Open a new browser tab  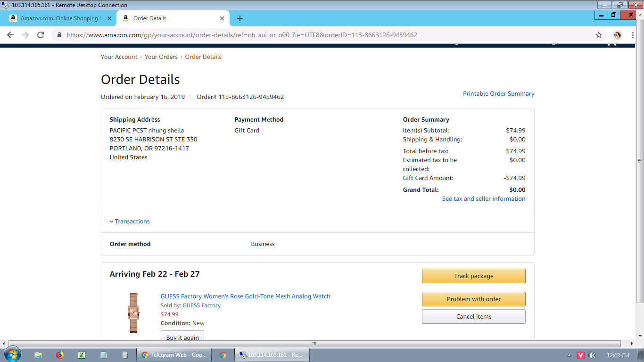point(240,18)
